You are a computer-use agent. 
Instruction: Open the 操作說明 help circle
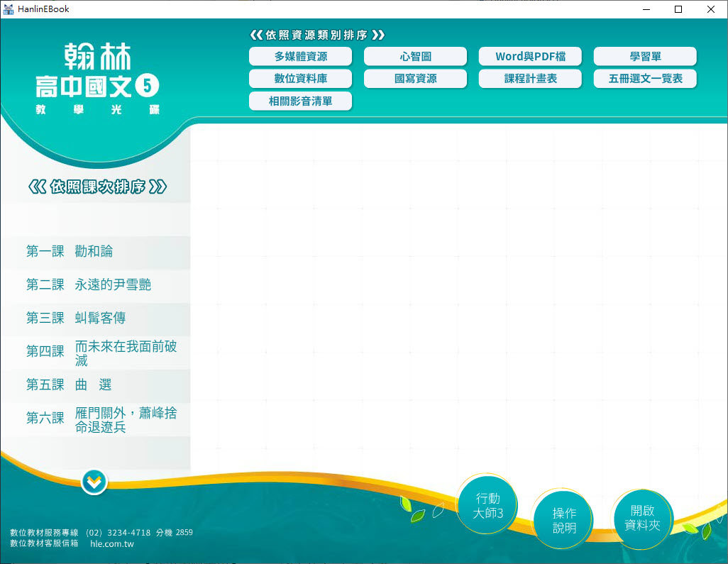tap(564, 520)
